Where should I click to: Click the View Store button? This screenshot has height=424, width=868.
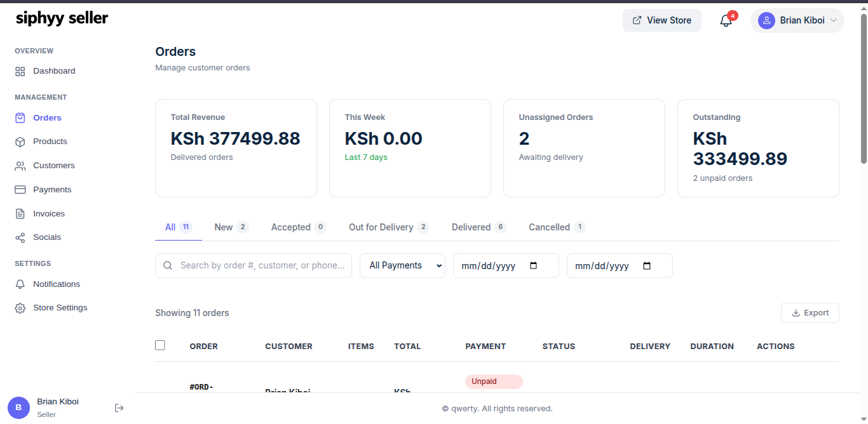662,20
